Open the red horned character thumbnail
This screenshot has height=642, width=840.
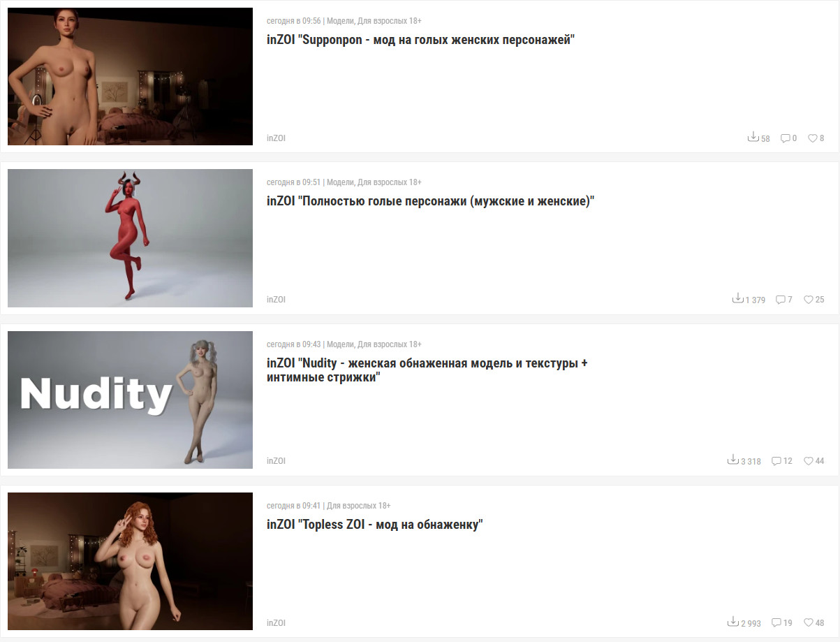point(130,238)
